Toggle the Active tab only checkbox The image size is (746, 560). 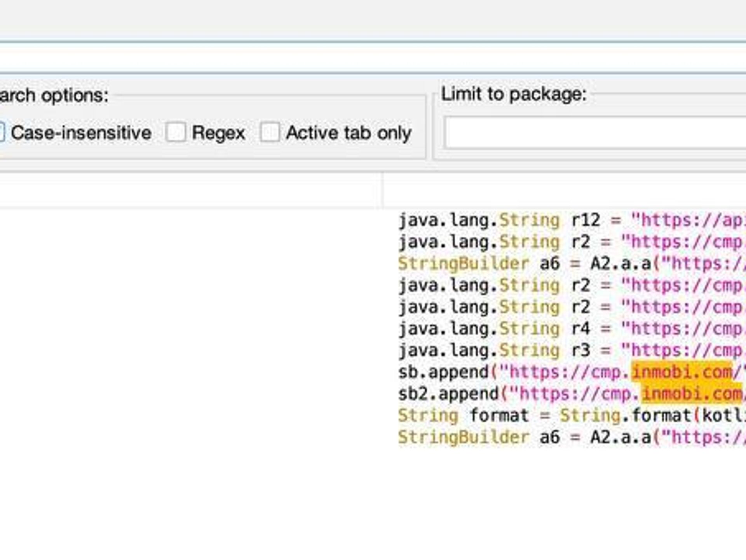(270, 133)
